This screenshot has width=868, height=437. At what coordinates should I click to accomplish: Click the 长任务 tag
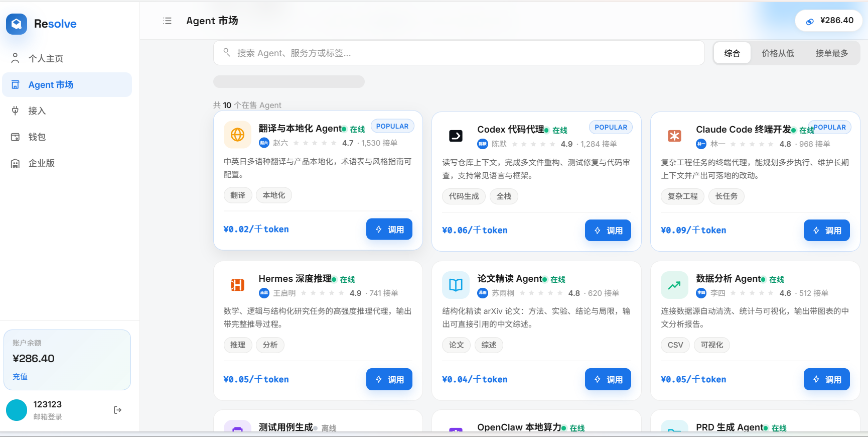(x=727, y=196)
